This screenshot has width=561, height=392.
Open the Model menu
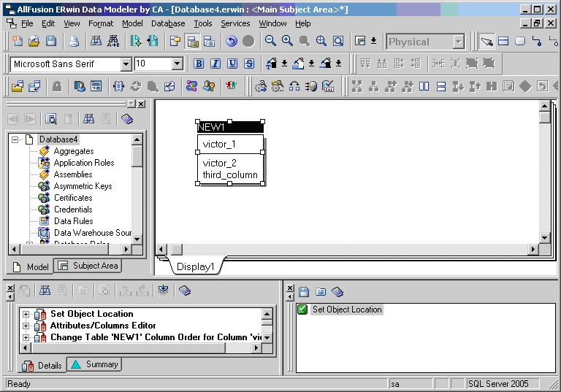click(x=132, y=23)
